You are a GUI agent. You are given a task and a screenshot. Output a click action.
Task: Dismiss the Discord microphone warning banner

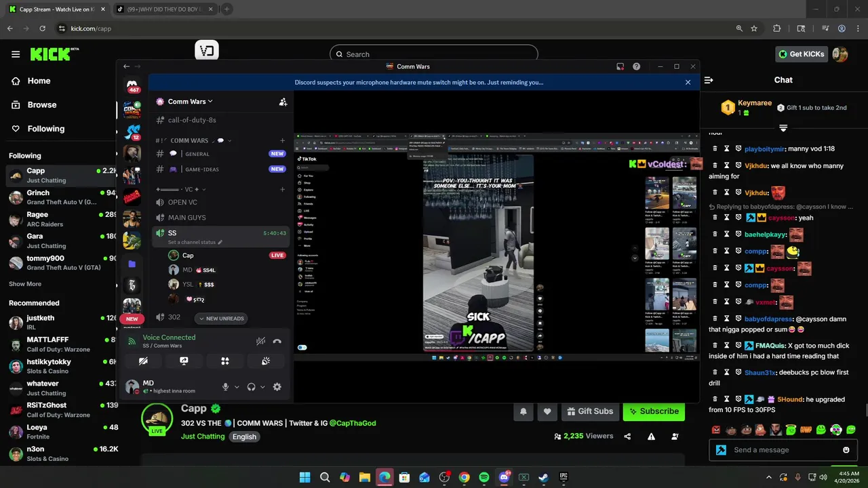[x=688, y=82]
